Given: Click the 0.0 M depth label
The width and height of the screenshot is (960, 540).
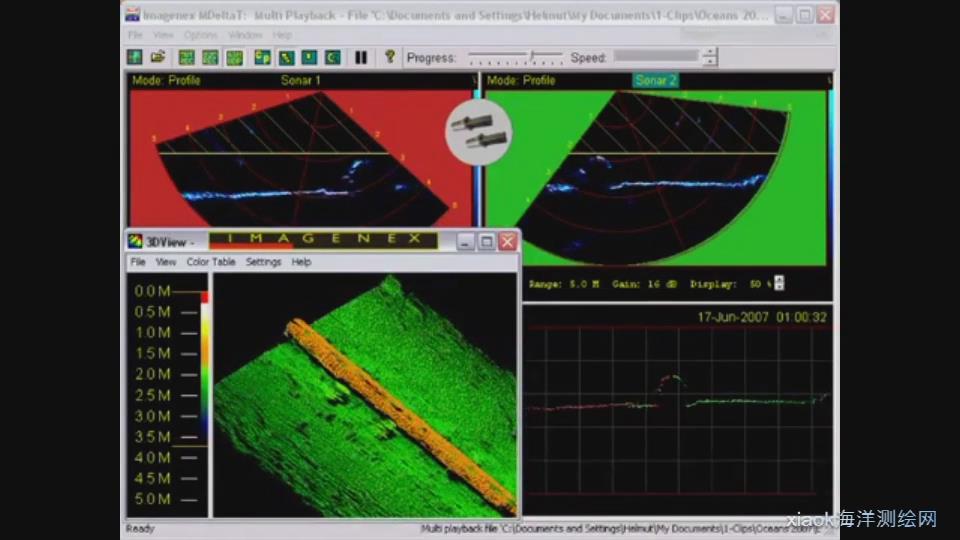Looking at the screenshot, I should (x=152, y=291).
